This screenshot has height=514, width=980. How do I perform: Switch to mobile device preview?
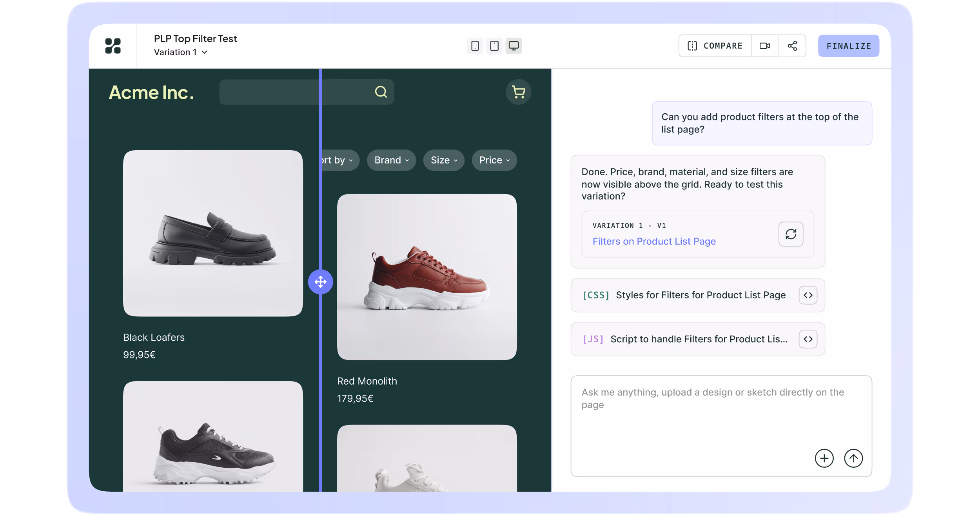(475, 46)
